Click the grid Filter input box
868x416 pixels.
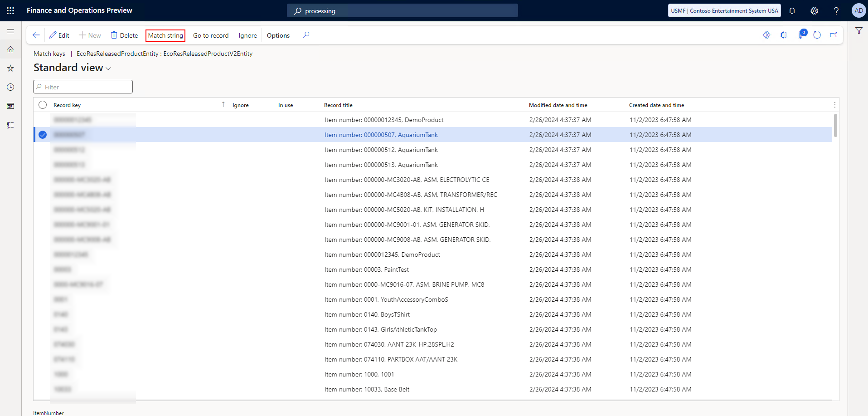(x=83, y=87)
